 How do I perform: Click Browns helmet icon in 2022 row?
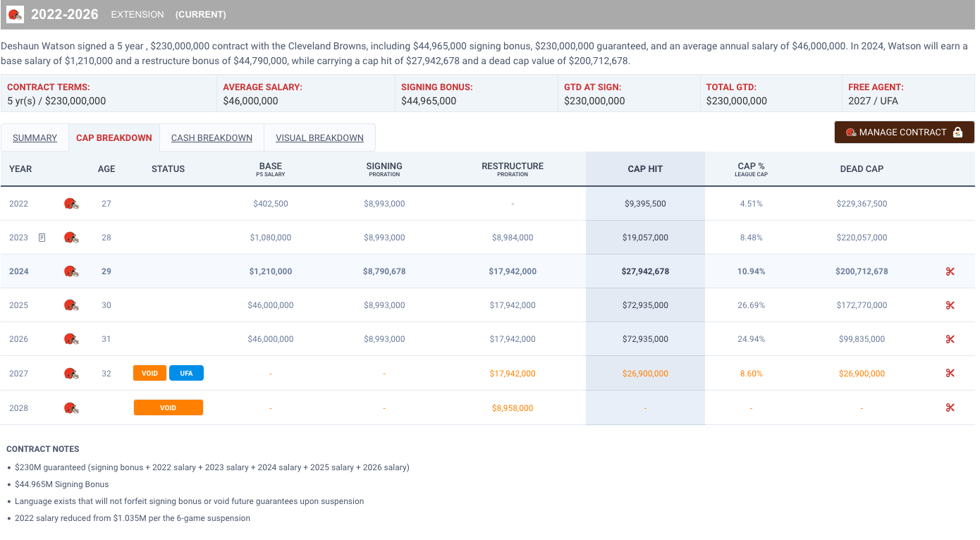[x=71, y=204]
